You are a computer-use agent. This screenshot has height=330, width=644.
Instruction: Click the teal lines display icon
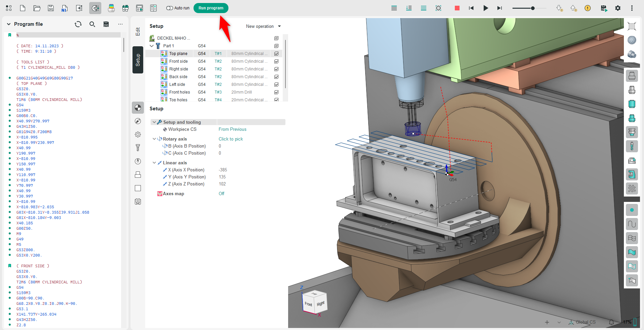[424, 8]
